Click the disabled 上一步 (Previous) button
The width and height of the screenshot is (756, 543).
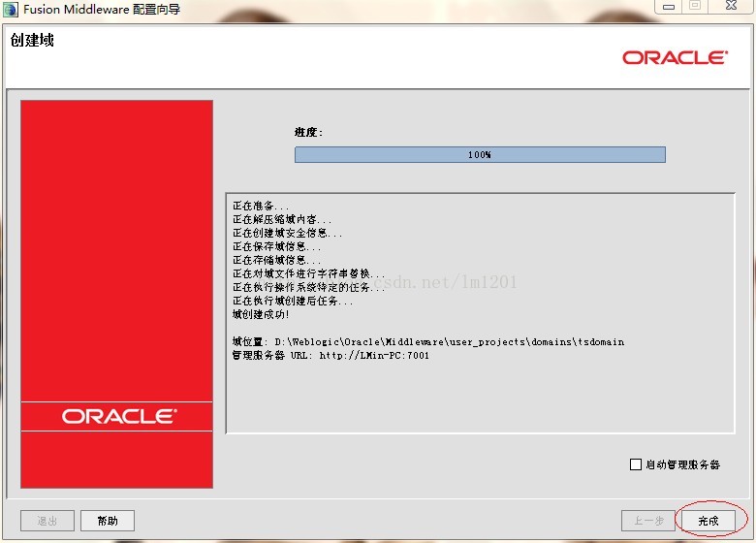pos(648,521)
